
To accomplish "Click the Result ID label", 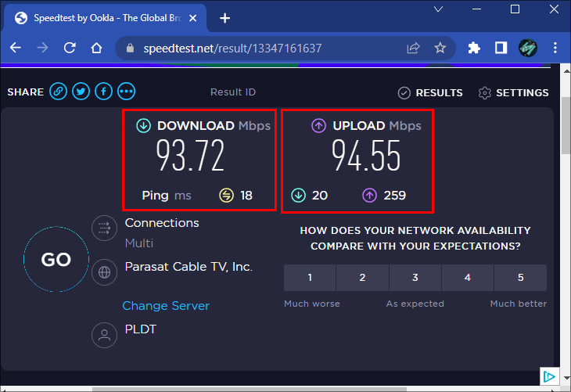I will (x=233, y=92).
